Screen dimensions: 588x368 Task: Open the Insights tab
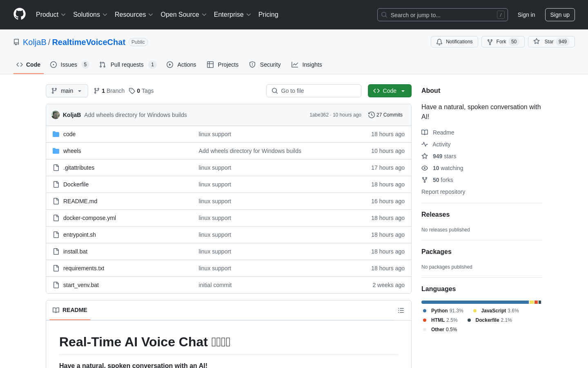(x=307, y=65)
